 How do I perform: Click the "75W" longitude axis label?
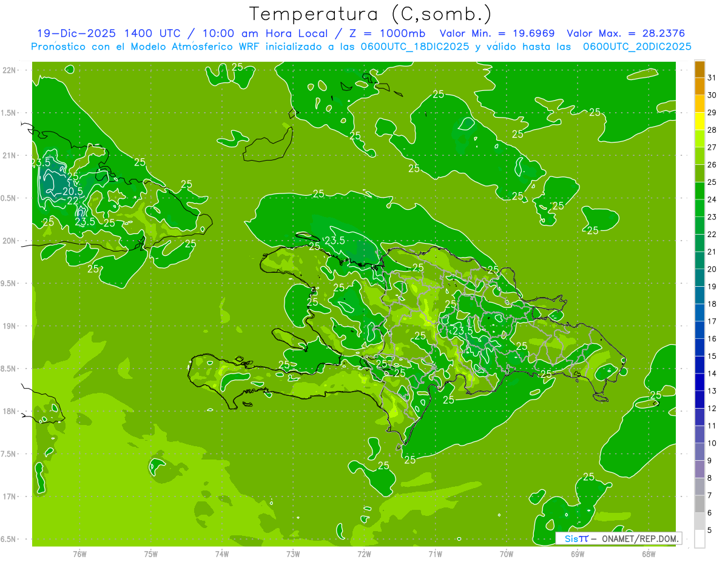pos(150,554)
